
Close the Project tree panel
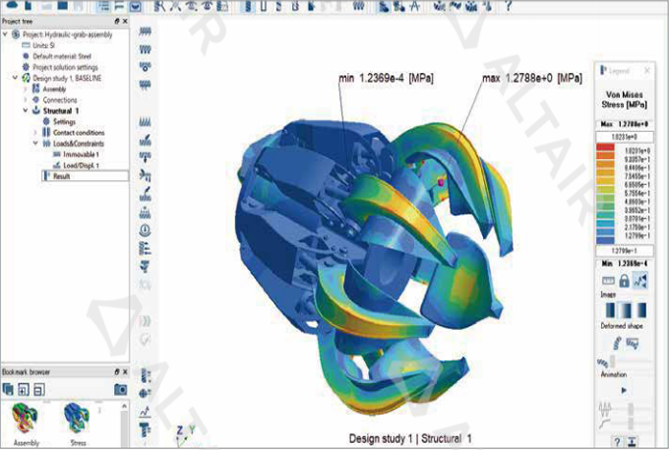coord(124,21)
